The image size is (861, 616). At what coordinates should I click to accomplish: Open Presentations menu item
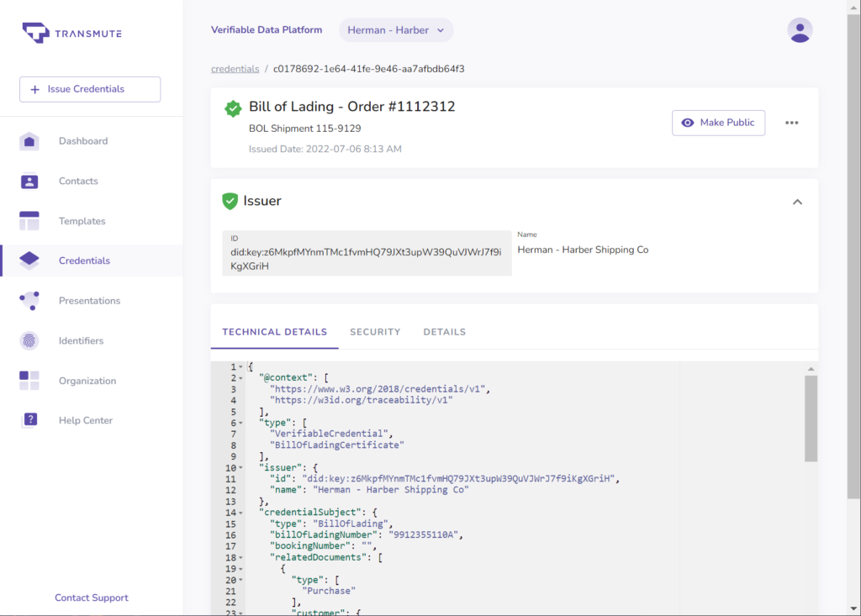89,301
